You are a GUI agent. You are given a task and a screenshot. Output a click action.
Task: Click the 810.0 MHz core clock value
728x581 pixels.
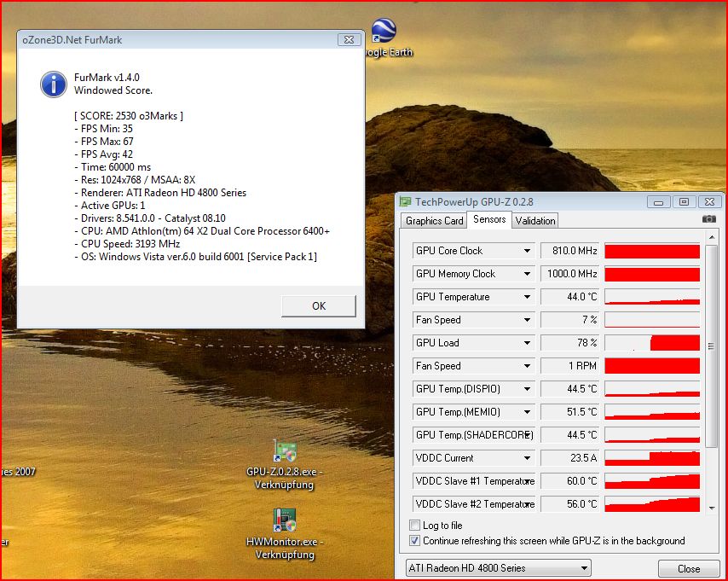(570, 251)
